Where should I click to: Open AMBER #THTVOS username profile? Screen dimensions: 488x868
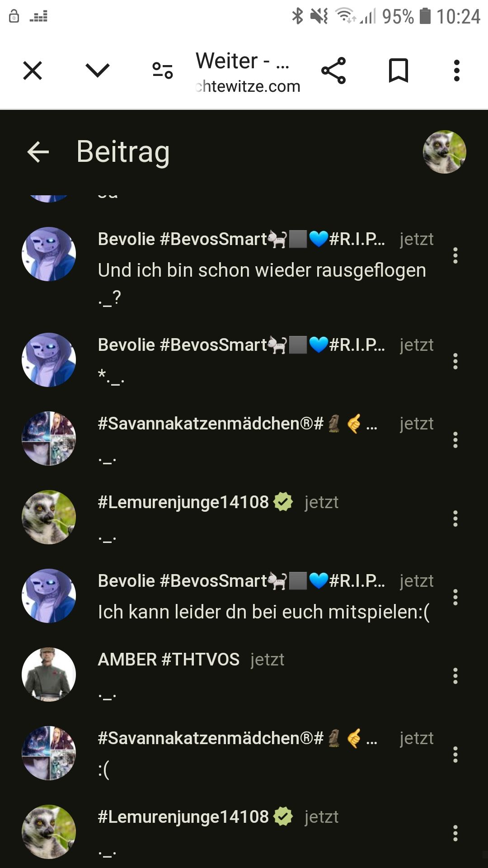[x=169, y=660]
